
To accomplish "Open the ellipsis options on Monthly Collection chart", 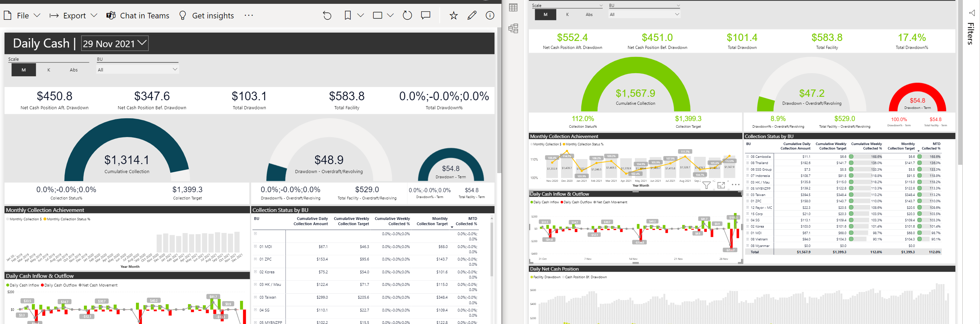I will pyautogui.click(x=736, y=185).
